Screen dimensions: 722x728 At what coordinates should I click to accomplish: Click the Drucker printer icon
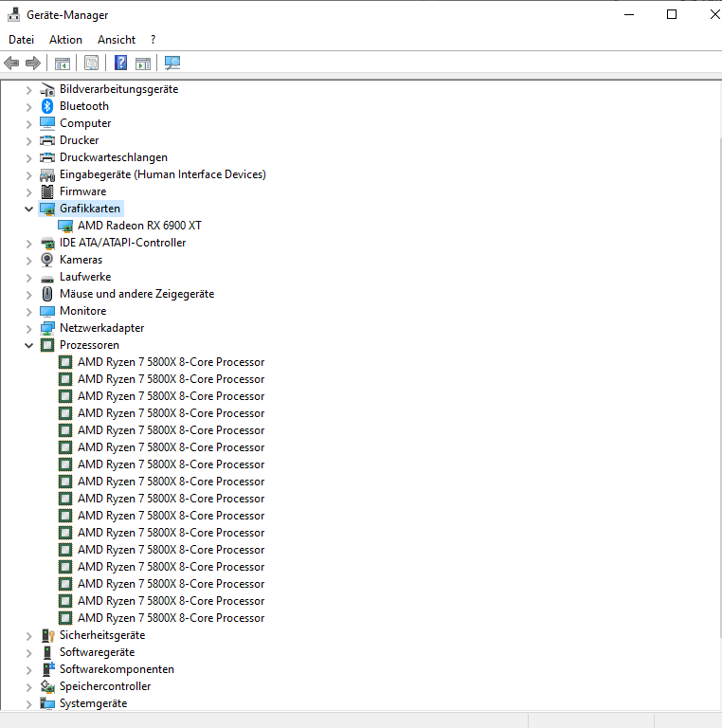pyautogui.click(x=46, y=140)
